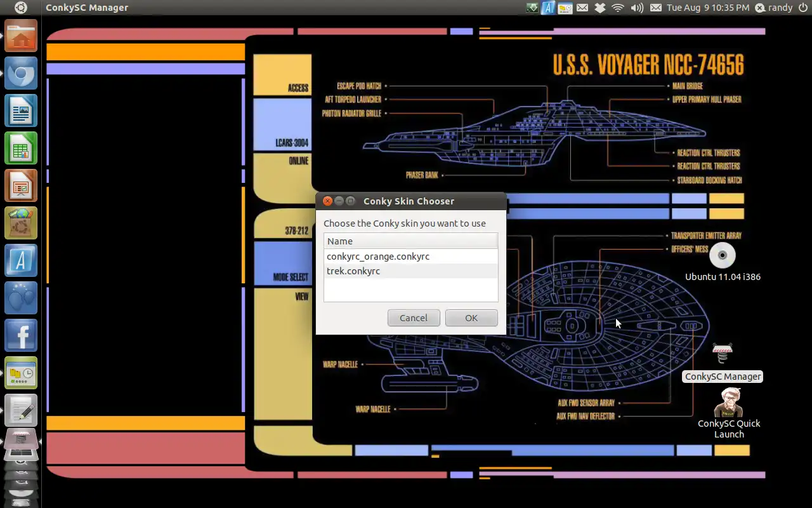Click Cancel in Conky Skin Chooser
Image resolution: width=812 pixels, height=508 pixels.
[414, 318]
